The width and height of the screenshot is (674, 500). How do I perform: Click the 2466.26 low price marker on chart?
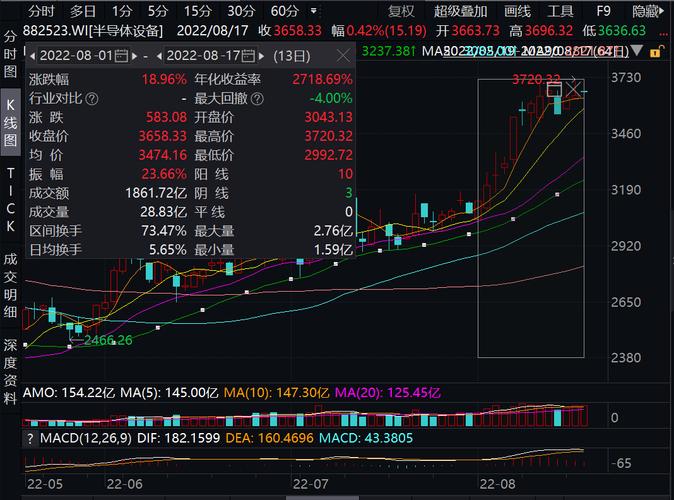[x=108, y=340]
